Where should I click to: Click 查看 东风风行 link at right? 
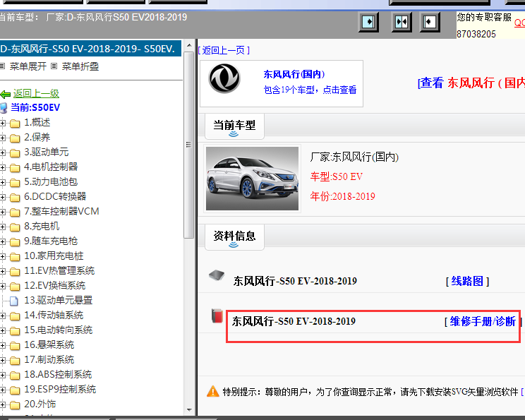tap(471, 83)
